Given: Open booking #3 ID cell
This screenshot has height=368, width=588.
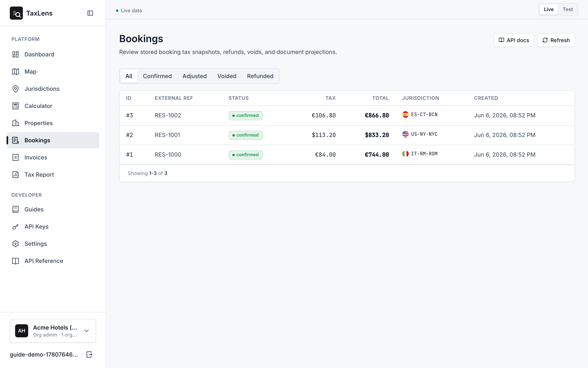Looking at the screenshot, I should (129, 115).
